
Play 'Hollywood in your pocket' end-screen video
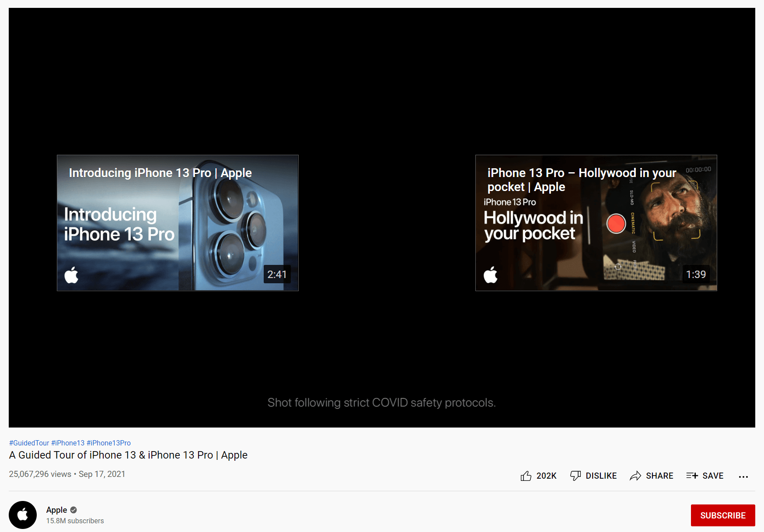click(x=596, y=223)
